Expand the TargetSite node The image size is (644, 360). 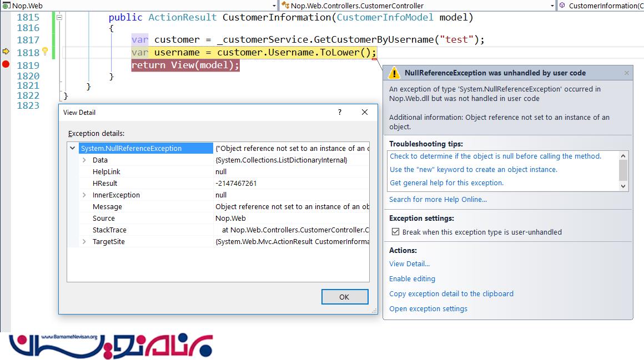pos(84,242)
